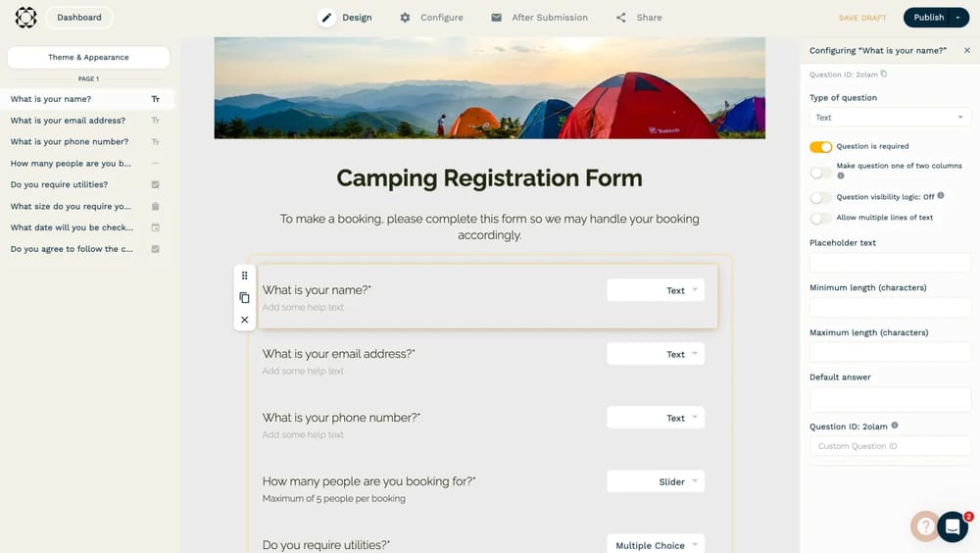Click the drag handle icon beside the name question

pyautogui.click(x=244, y=276)
